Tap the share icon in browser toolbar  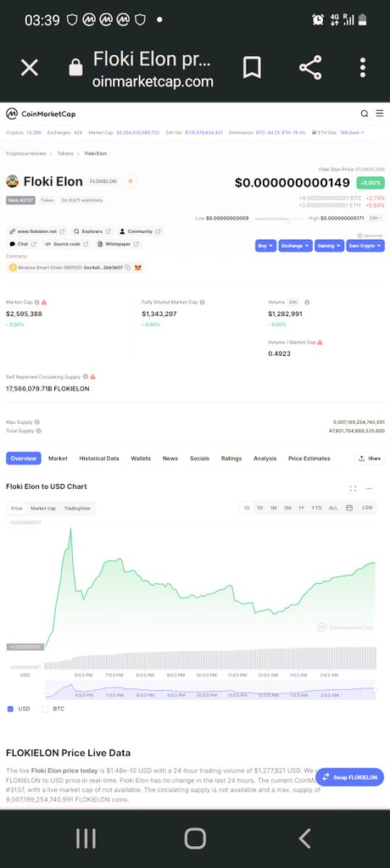click(310, 68)
